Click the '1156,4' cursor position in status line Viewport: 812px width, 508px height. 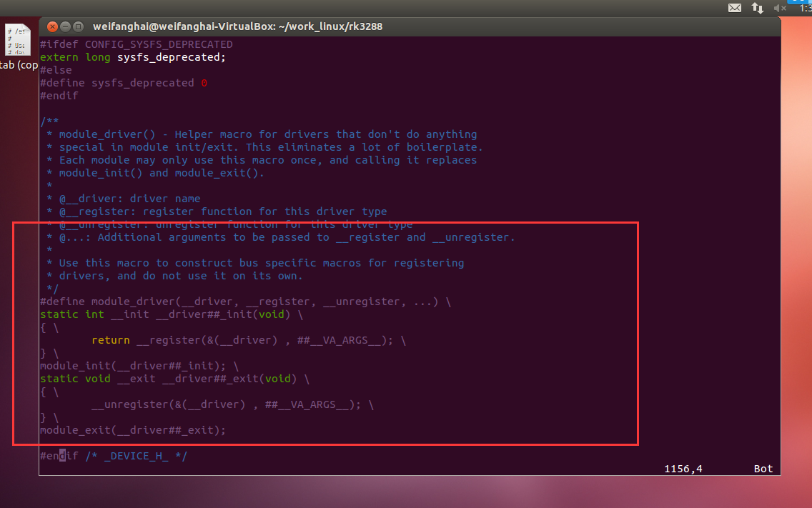coord(683,469)
